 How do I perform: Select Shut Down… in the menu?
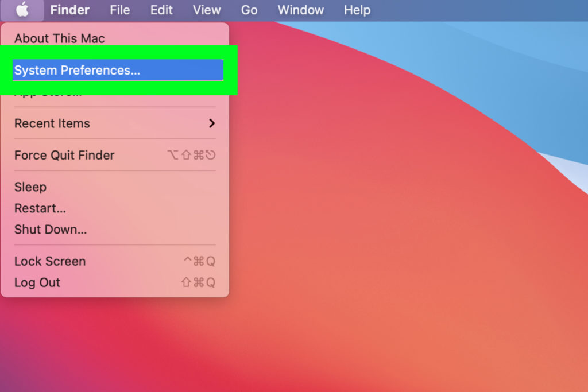115,230
